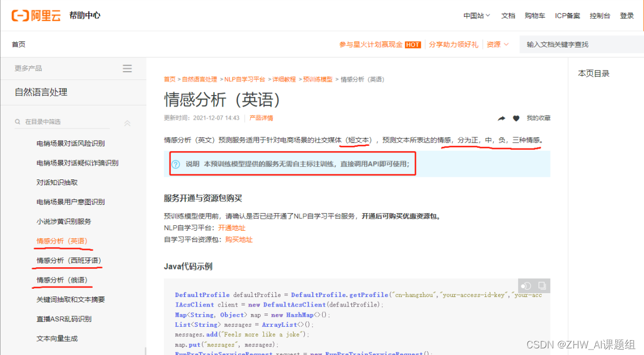The image size is (644, 355).
Task: Focus the 输入文档关键字查找 search box
Action: 581,44
